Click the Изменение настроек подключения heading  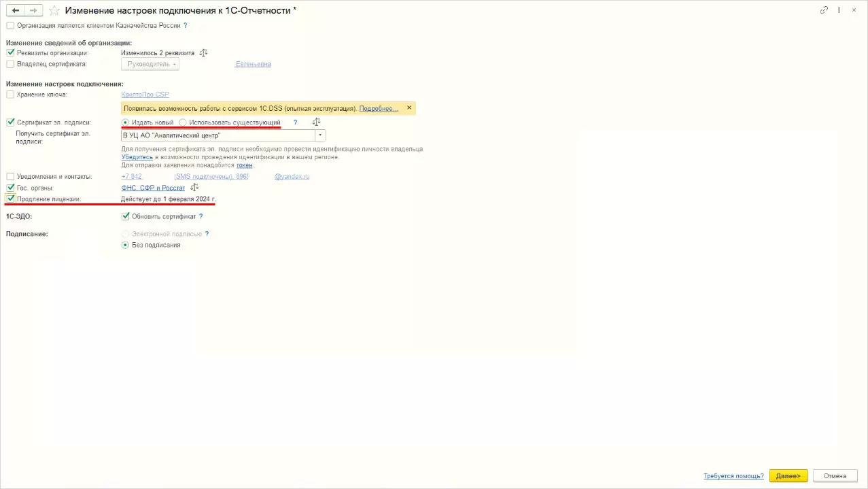pos(65,84)
